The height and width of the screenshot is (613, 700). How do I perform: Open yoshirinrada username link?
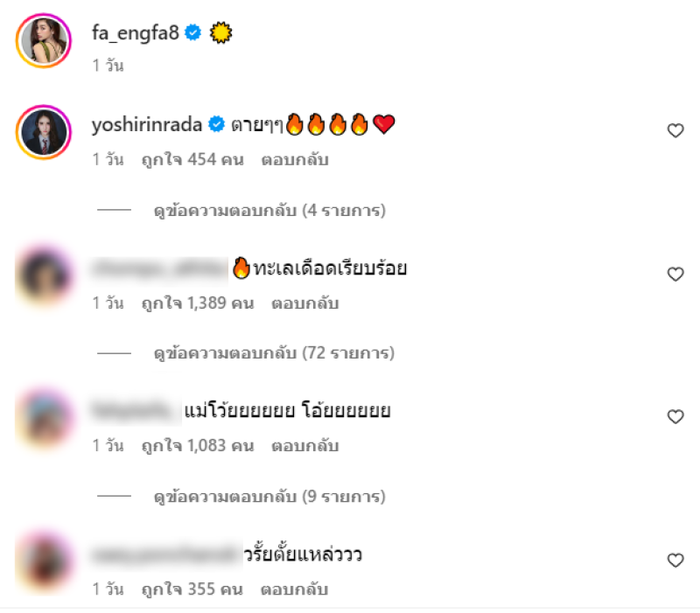pos(147,124)
